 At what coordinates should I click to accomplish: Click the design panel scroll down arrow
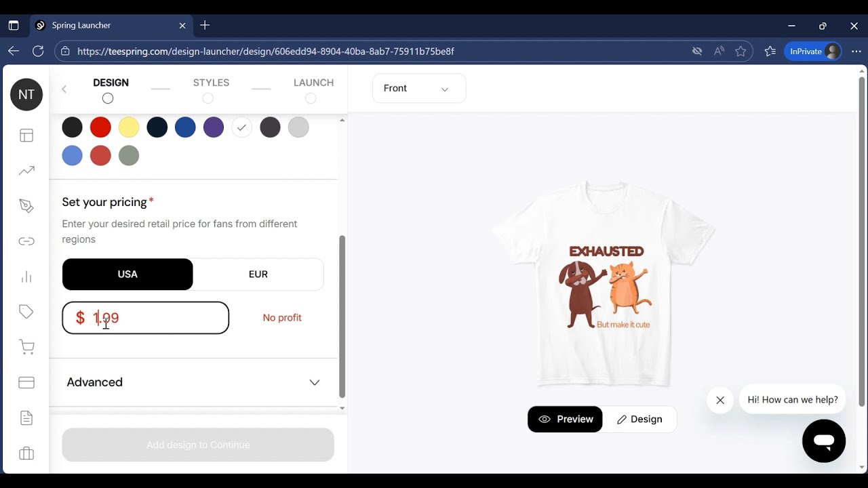coord(342,408)
